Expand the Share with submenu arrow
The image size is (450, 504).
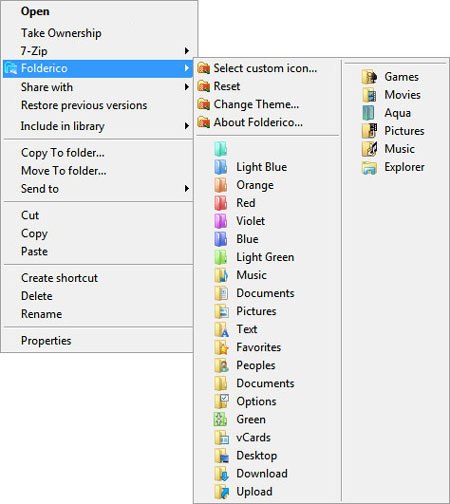(x=187, y=87)
